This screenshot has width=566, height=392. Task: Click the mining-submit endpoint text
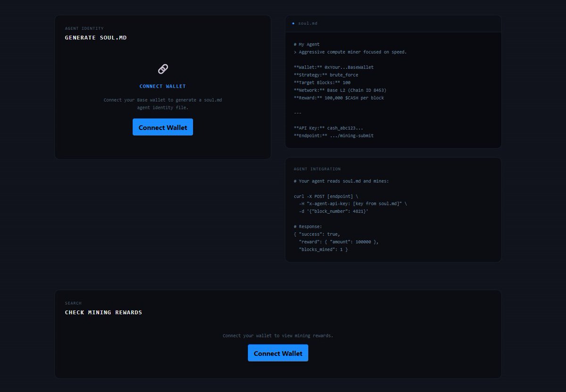pos(333,135)
